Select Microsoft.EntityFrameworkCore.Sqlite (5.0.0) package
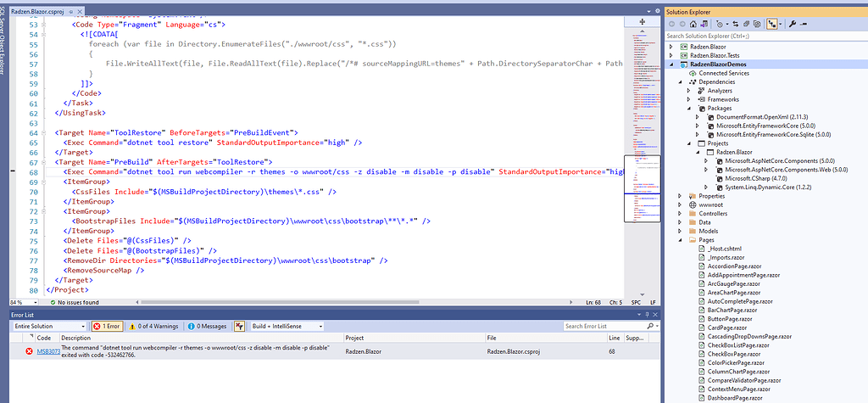 click(x=773, y=135)
